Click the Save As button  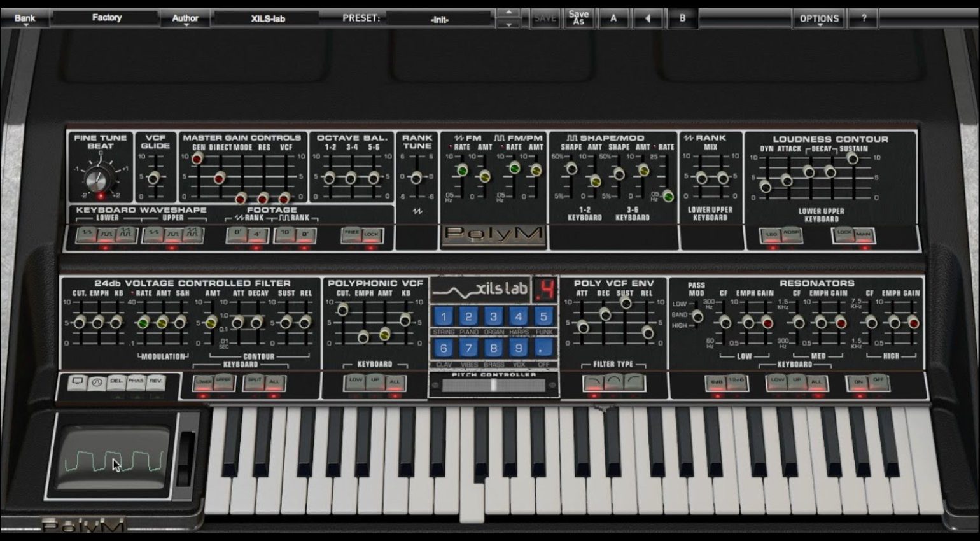[578, 18]
